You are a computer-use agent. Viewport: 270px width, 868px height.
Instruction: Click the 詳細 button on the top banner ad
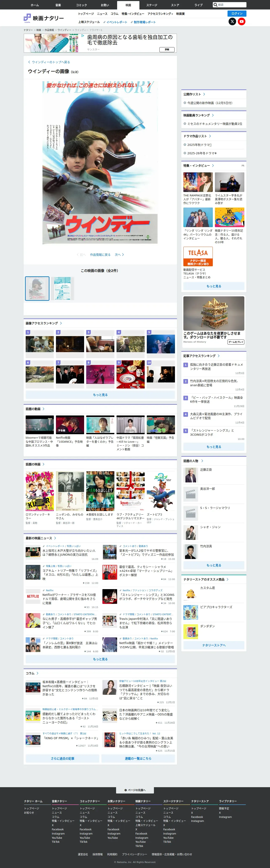coord(167,49)
